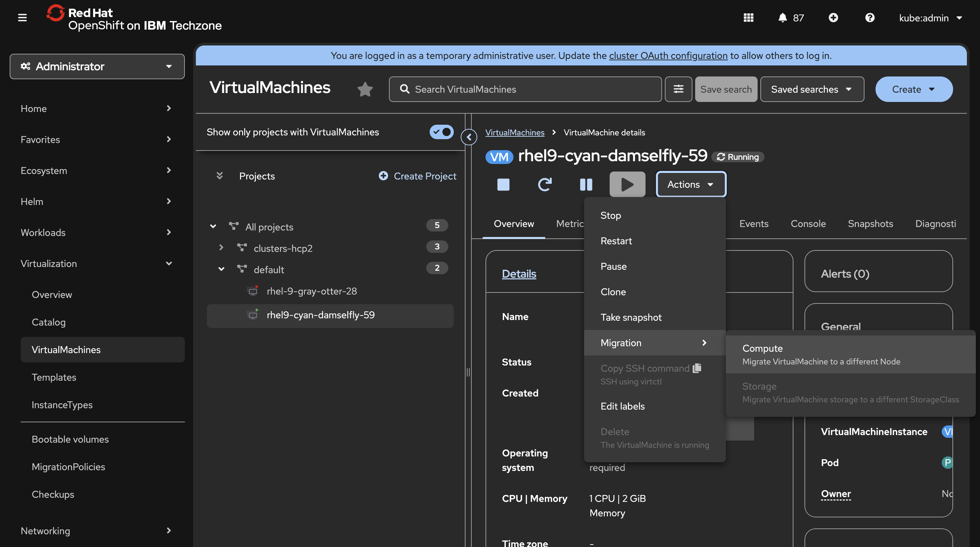This screenshot has width=980, height=547.
Task: Switch to the Snapshots tab
Action: [x=870, y=224]
